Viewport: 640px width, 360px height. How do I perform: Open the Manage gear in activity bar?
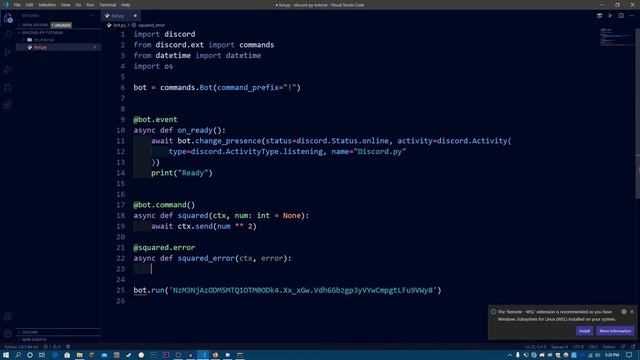[x=8, y=333]
